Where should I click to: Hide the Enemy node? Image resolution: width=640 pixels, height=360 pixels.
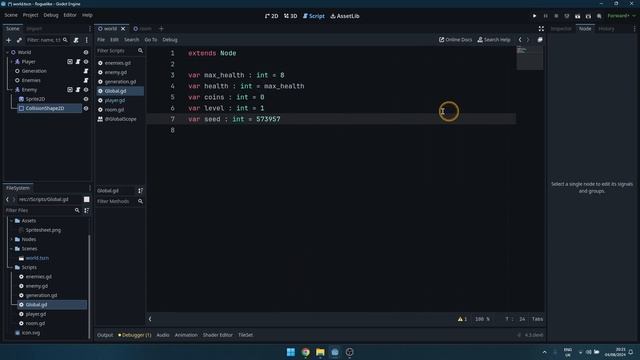click(86, 90)
